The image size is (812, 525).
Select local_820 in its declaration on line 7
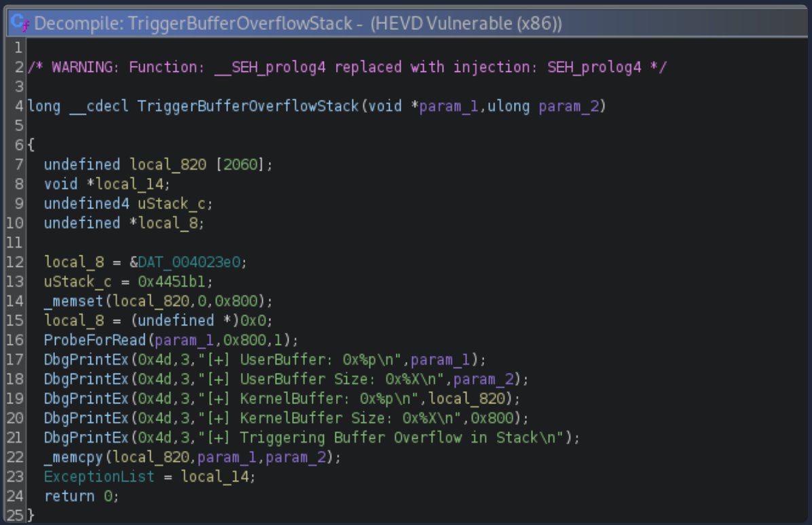click(168, 165)
